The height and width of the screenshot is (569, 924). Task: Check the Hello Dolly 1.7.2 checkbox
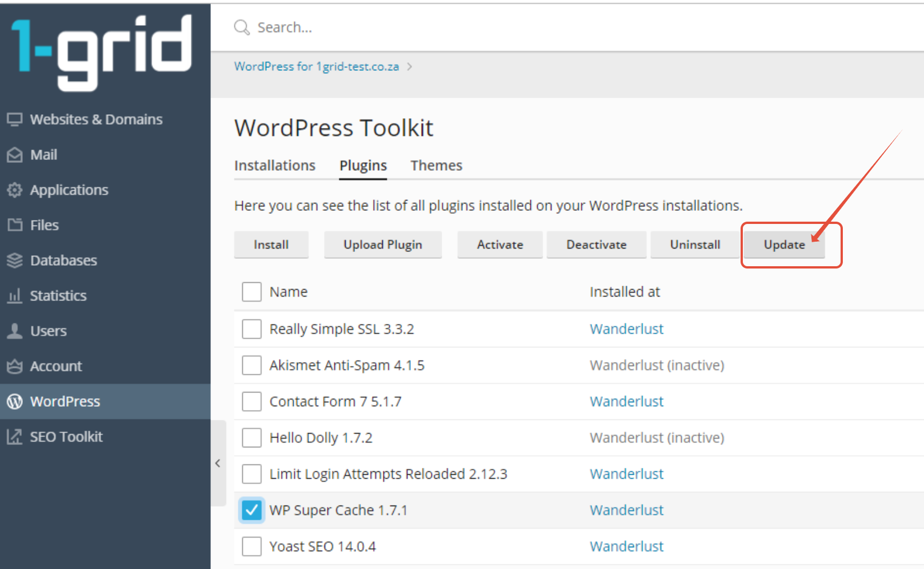pyautogui.click(x=251, y=438)
